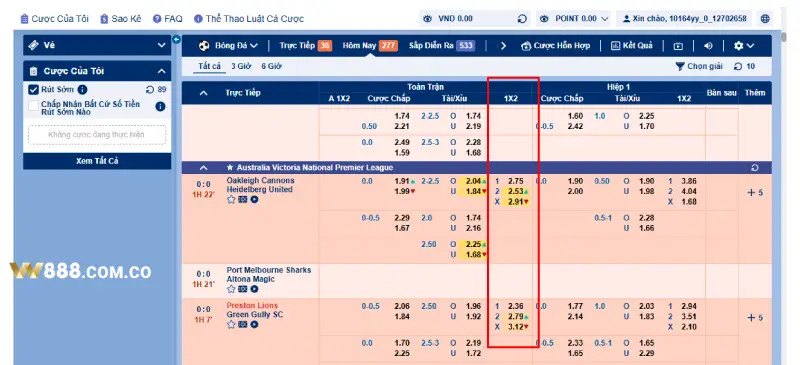The height and width of the screenshot is (365, 800).
Task: Collapse left panel with arrow icon
Action: [177, 39]
